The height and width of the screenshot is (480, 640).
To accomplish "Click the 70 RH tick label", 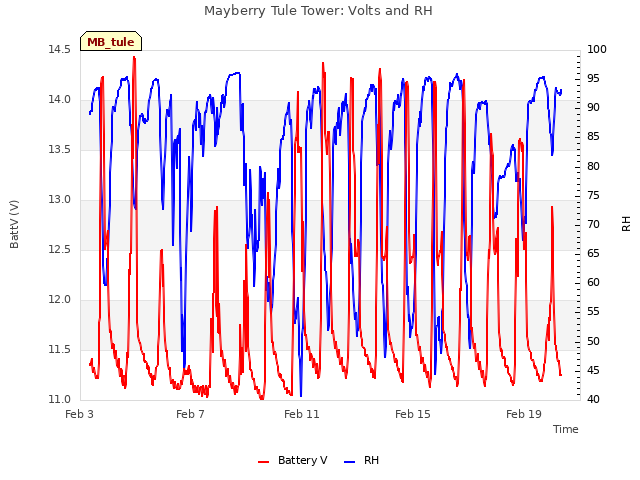I will click(x=593, y=224).
